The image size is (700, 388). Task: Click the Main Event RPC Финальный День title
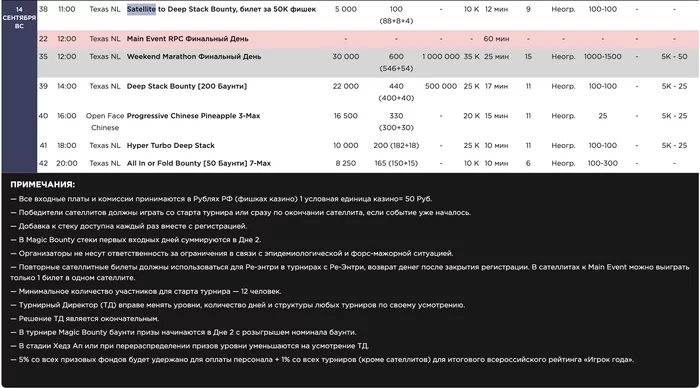pyautogui.click(x=188, y=39)
